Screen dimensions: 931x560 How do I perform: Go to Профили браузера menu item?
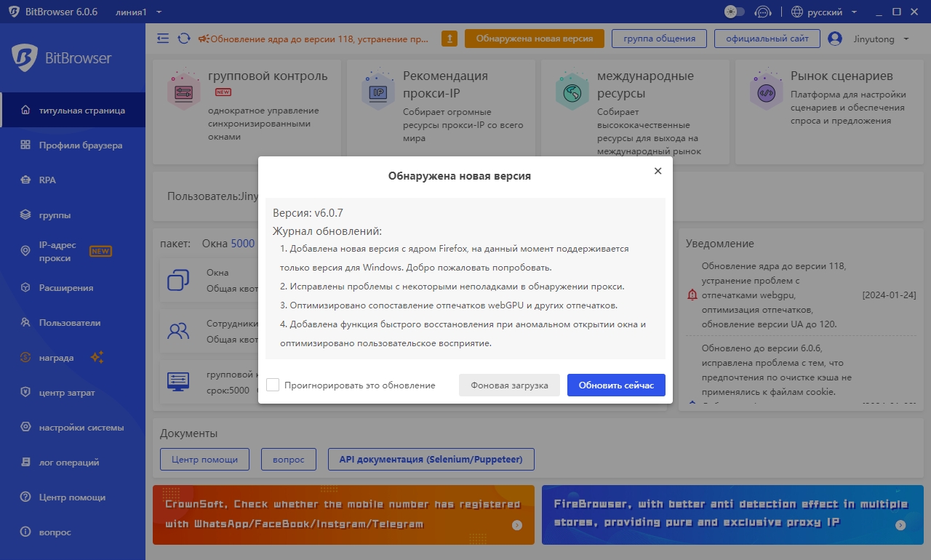click(73, 145)
